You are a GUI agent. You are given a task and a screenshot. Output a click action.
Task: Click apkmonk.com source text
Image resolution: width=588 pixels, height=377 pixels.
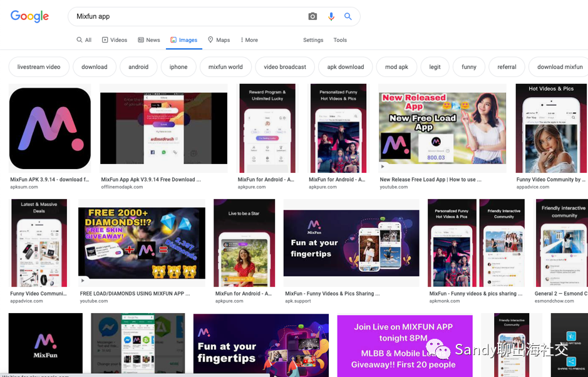click(445, 301)
